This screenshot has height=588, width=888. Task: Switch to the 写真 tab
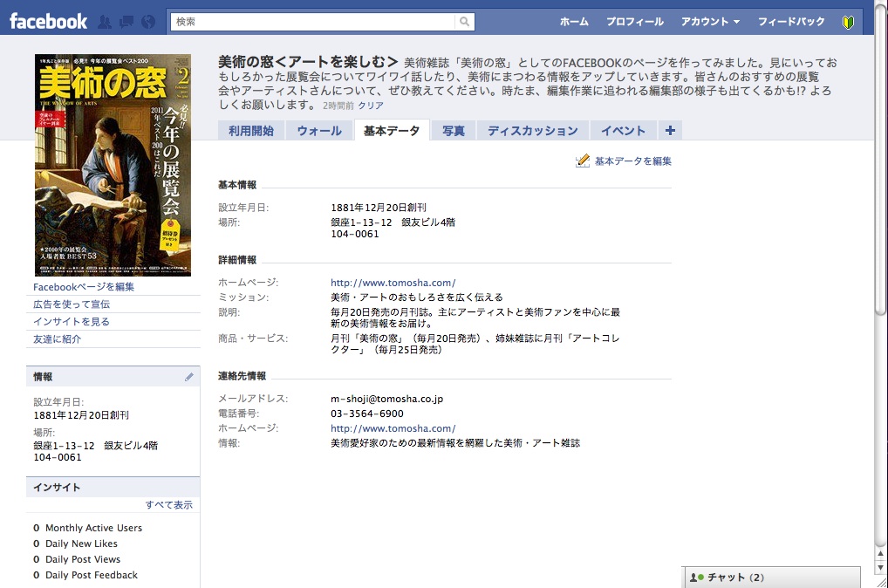[454, 131]
